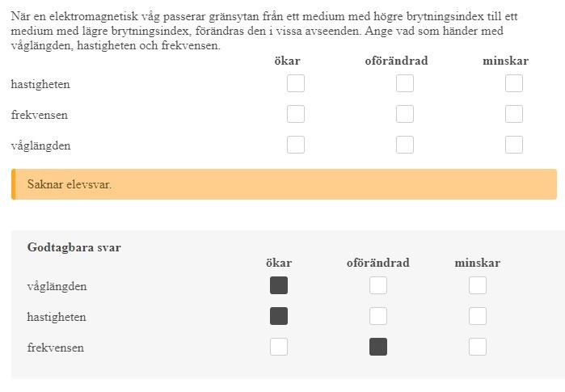This screenshot has width=565, height=392.
Task: Tick 'oförändrad' for frekvensen in the question grid
Action: (405, 115)
